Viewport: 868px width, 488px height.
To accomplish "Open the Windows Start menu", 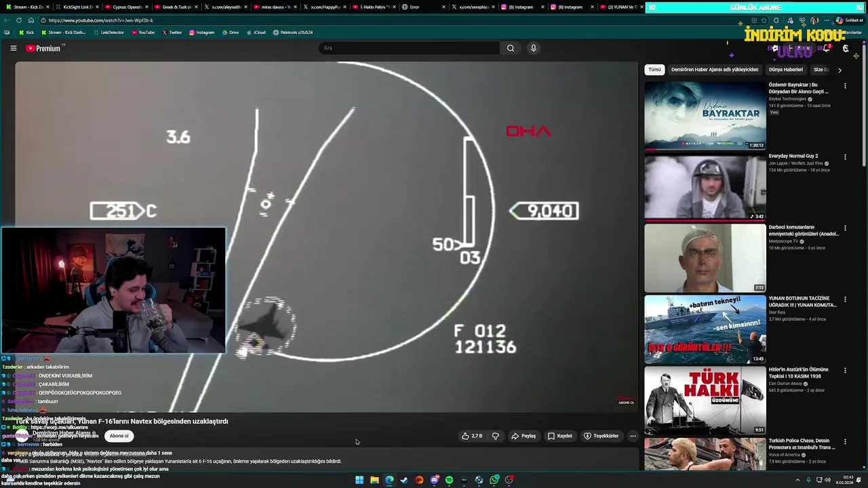I will (359, 480).
